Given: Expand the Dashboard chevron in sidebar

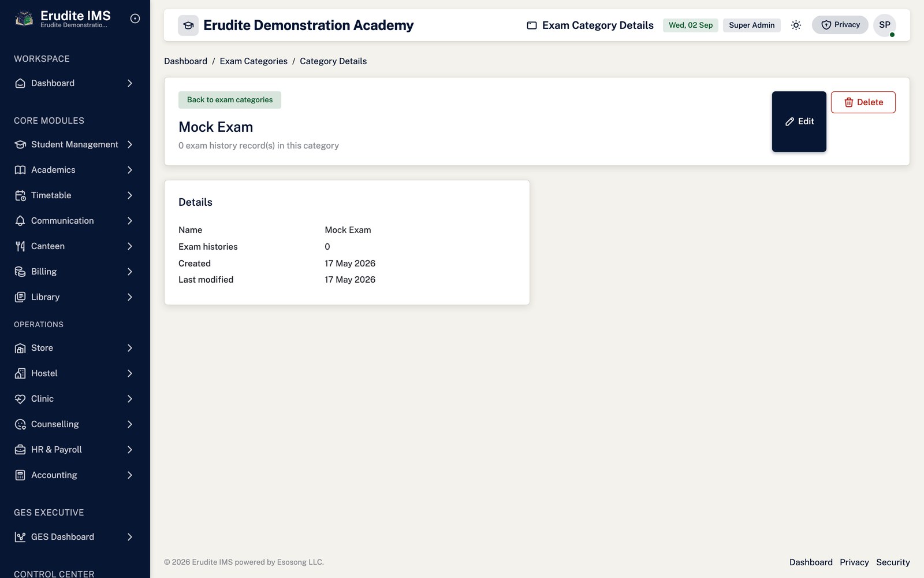Looking at the screenshot, I should pos(130,83).
